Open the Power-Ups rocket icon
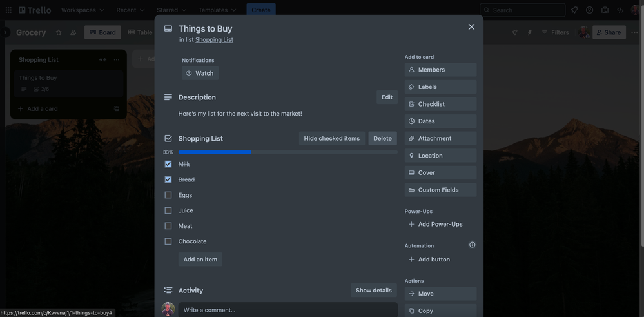The width and height of the screenshot is (644, 317). (514, 32)
